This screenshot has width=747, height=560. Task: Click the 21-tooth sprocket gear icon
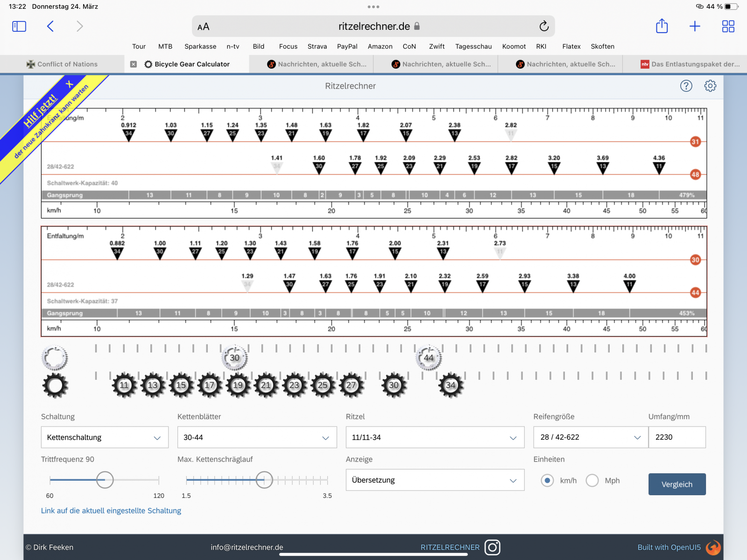(266, 385)
